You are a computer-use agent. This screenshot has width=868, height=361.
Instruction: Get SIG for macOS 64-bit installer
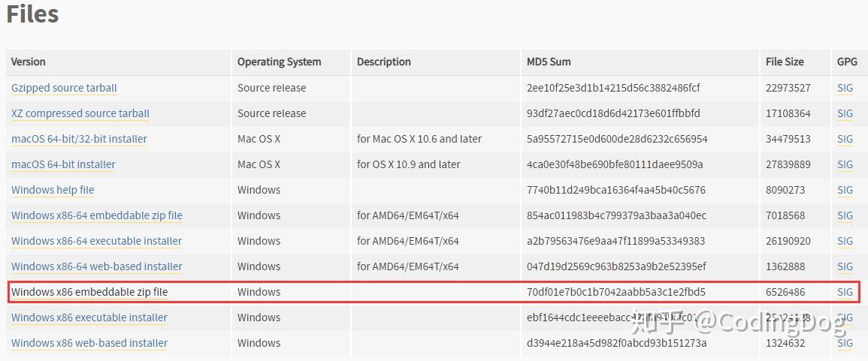coord(845,164)
